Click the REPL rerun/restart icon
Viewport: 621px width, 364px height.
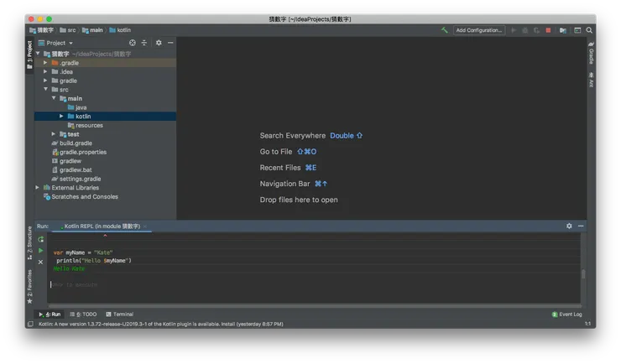pos(41,239)
